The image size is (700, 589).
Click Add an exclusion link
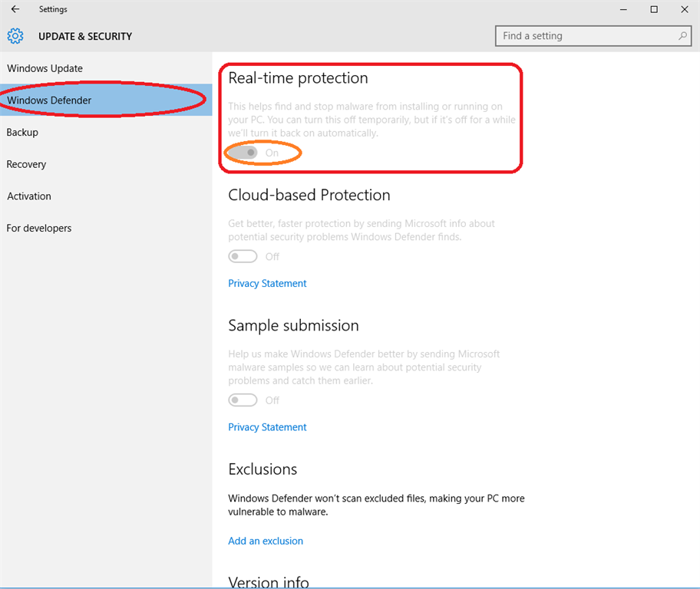coord(266,541)
